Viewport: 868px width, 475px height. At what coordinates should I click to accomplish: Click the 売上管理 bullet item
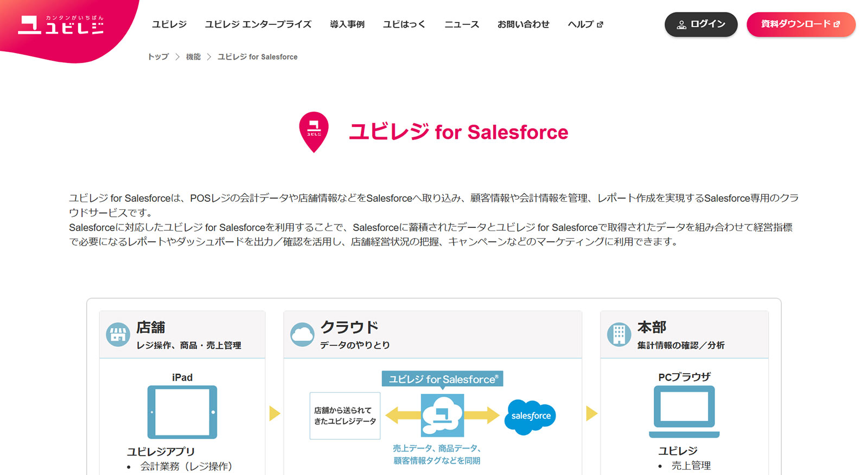point(691,466)
